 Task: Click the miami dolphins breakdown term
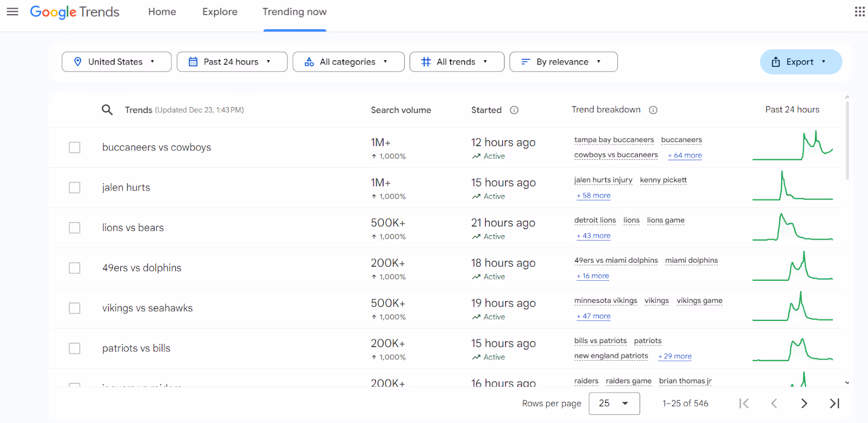(x=692, y=261)
